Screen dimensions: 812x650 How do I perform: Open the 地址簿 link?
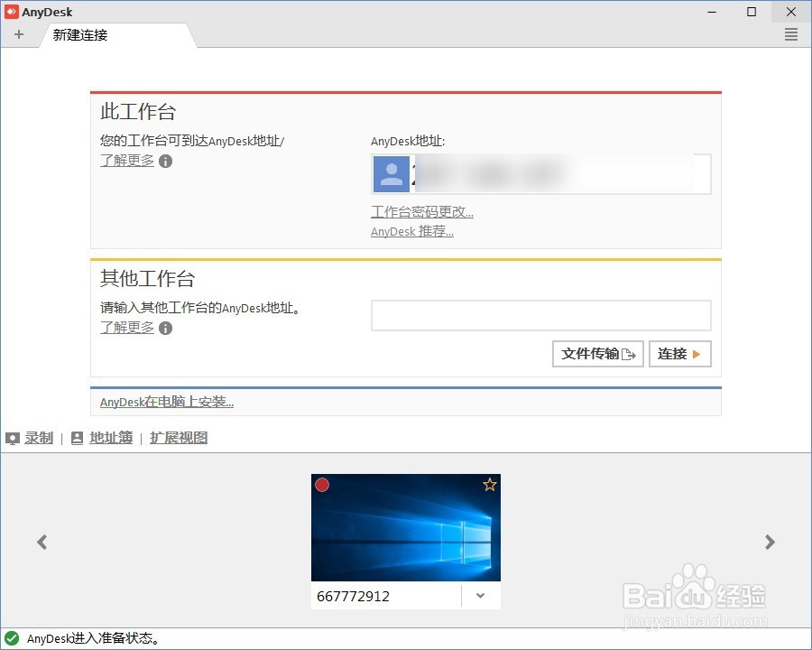pyautogui.click(x=111, y=438)
